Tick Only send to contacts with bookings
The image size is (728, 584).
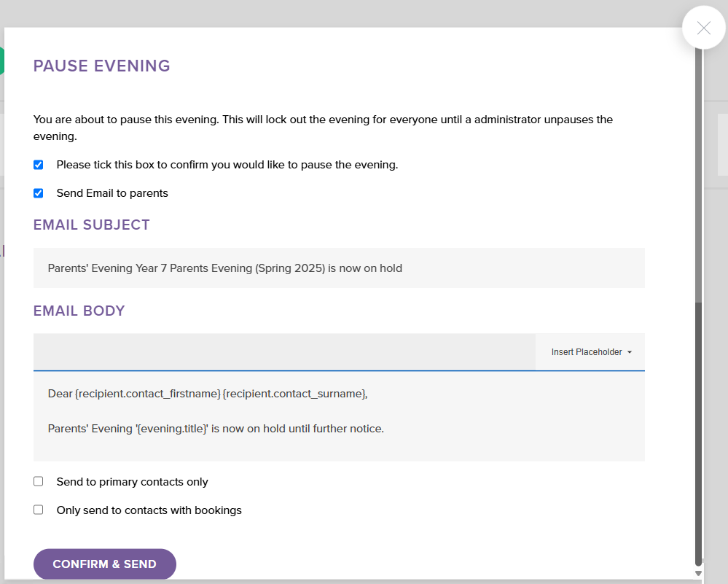click(39, 510)
